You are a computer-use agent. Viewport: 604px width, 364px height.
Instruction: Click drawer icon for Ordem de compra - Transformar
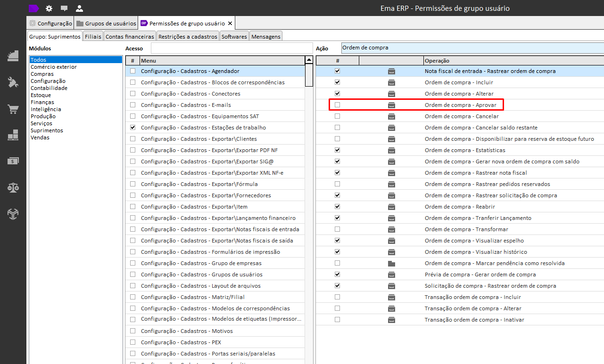(391, 229)
